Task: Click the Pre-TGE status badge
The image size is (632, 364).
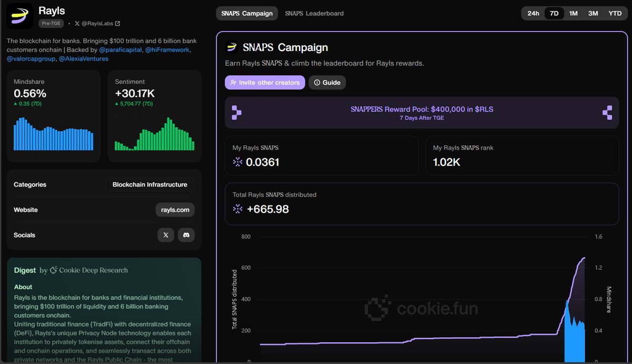Action: pos(52,23)
